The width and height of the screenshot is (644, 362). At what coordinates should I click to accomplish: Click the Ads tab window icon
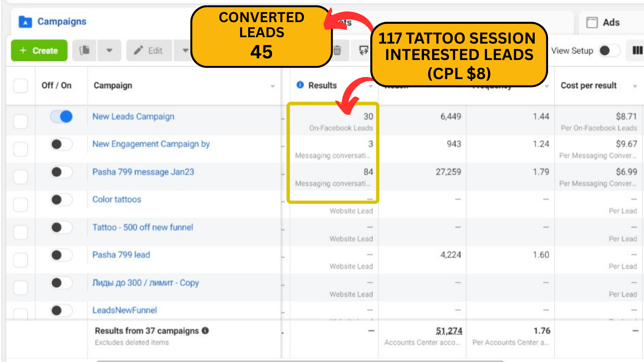pos(592,22)
